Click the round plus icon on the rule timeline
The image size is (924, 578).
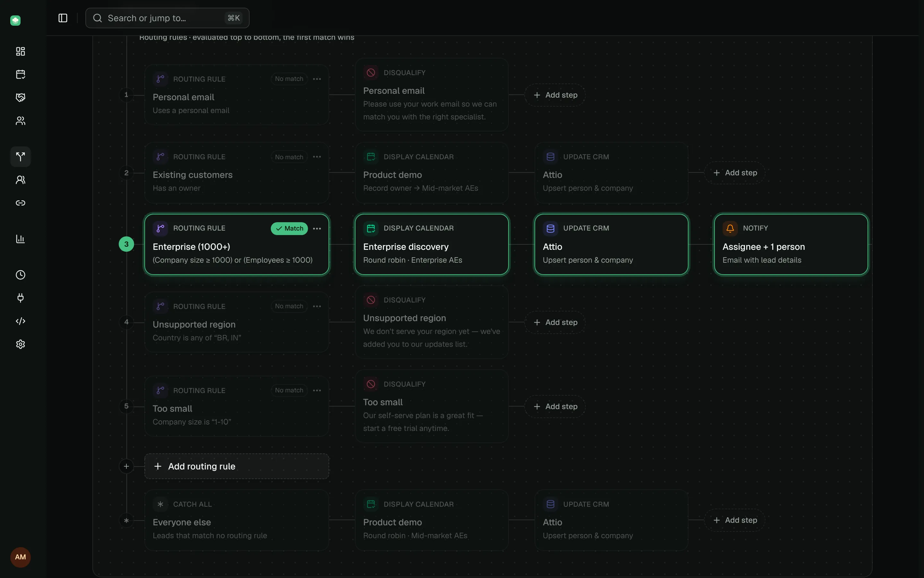(x=126, y=466)
